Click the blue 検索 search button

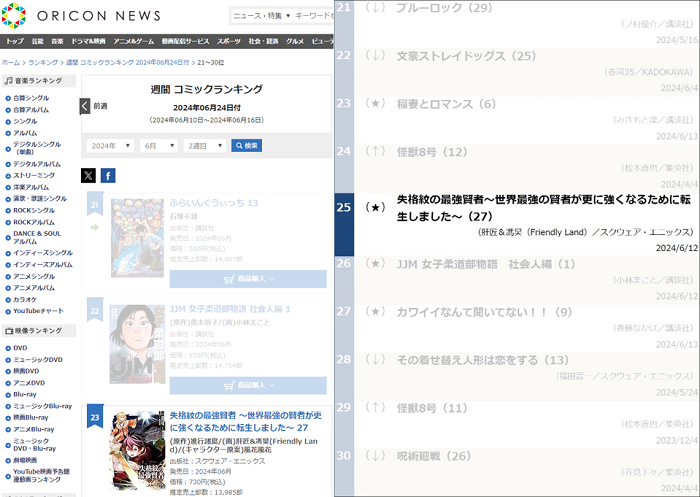coord(246,146)
